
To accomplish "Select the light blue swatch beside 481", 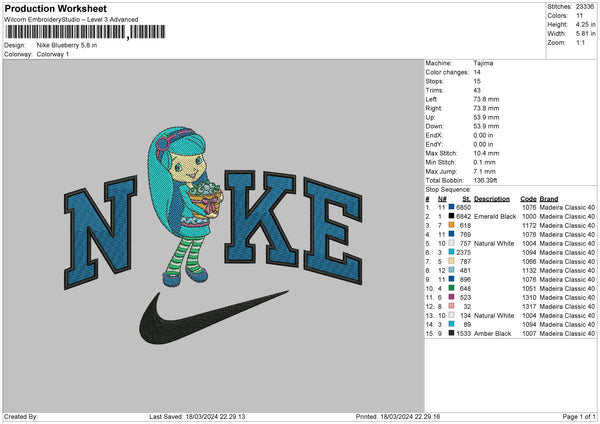I will click(452, 270).
